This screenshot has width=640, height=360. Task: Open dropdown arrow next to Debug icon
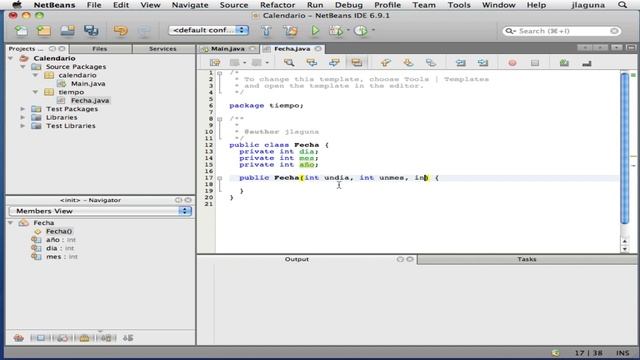[348, 30]
